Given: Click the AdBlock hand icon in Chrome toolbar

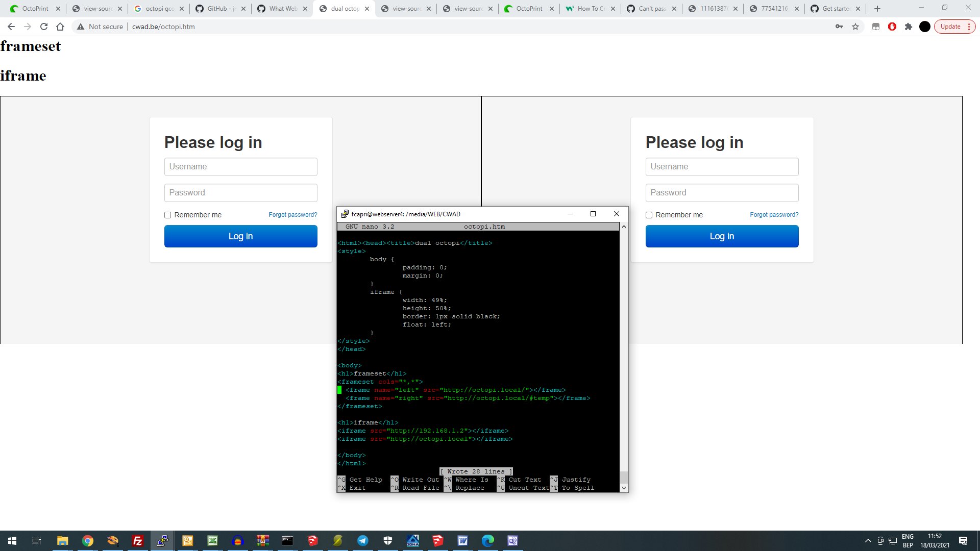Looking at the screenshot, I should point(892,27).
